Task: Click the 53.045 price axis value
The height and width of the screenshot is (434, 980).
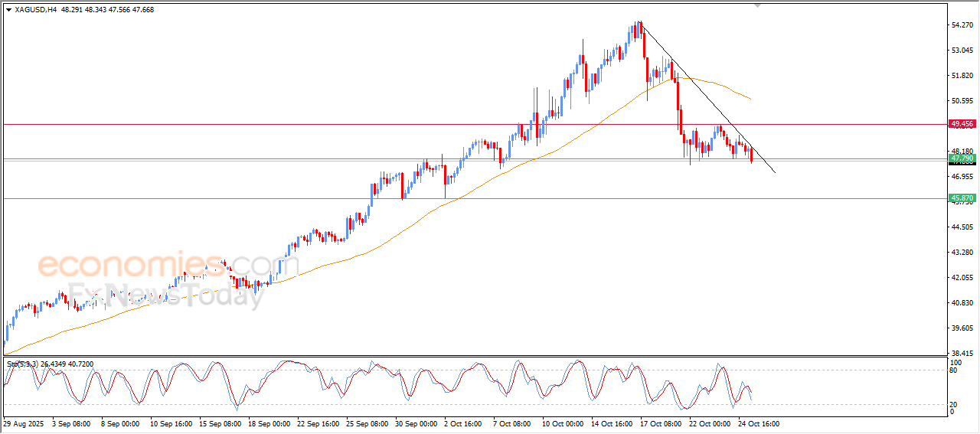Action: tap(962, 51)
